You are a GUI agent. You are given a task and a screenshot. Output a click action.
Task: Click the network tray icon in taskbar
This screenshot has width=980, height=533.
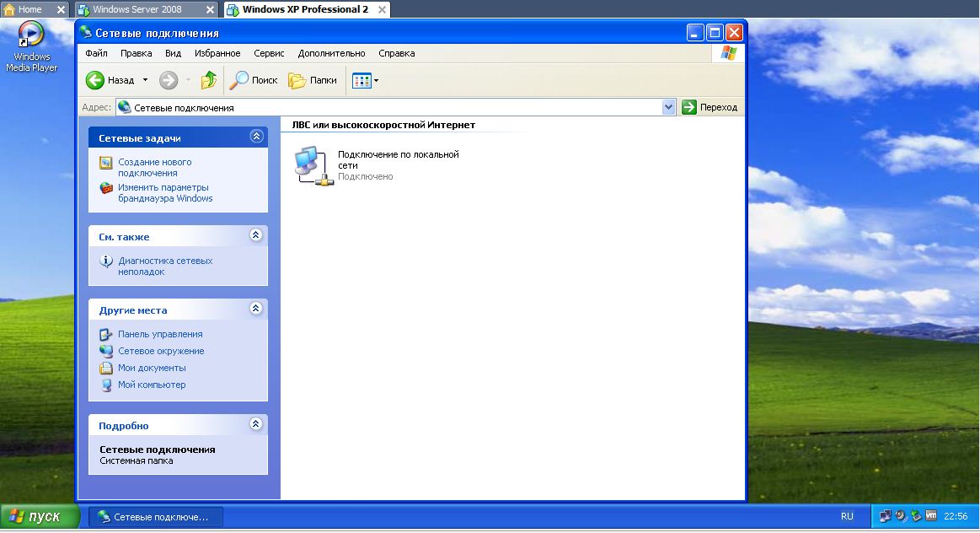pyautogui.click(x=885, y=516)
